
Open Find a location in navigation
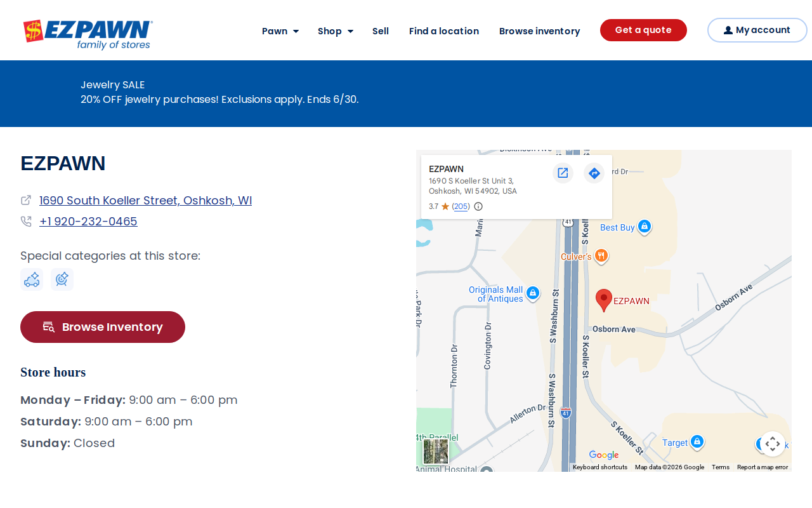pos(444,30)
